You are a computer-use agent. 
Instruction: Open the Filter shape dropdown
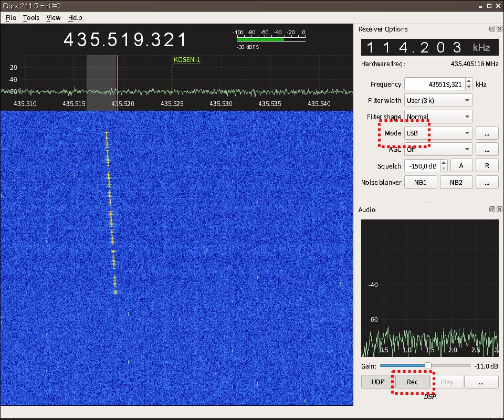pos(438,117)
